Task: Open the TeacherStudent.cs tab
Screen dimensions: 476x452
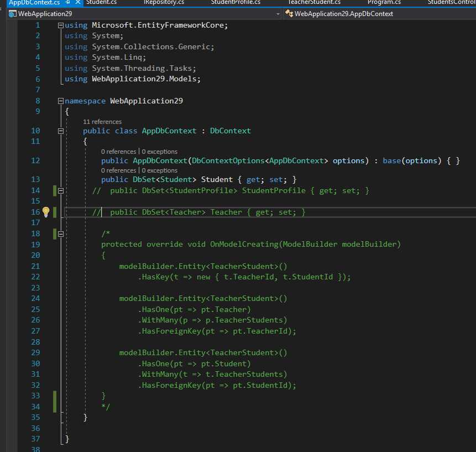Action: (314, 3)
